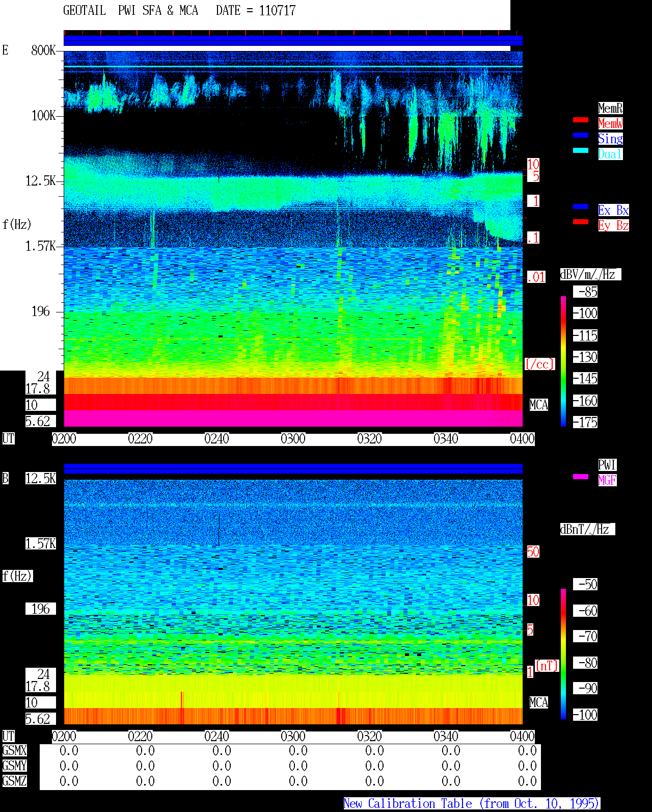Click the 0340 UT label under B panel
Viewport: 652px width, 812px height.
tap(446, 737)
